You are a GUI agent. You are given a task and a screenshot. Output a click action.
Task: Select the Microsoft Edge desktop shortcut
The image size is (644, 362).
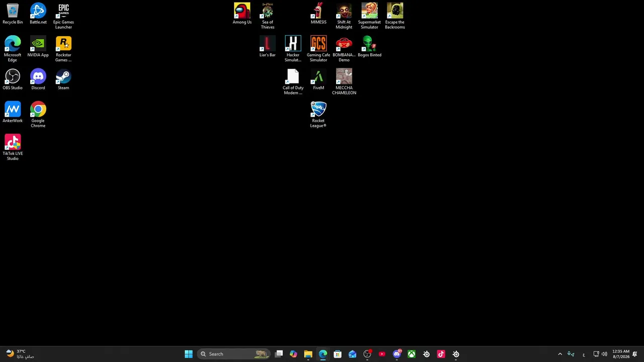[x=13, y=49]
